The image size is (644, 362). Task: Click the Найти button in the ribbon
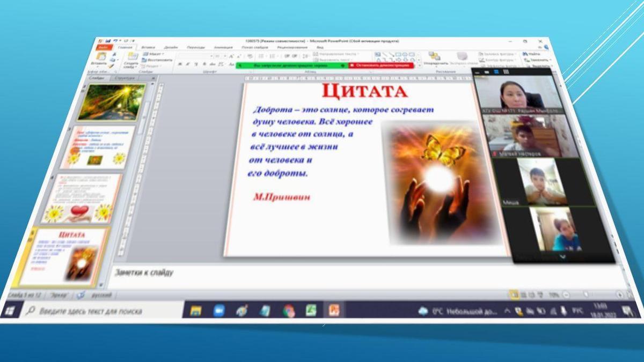[x=533, y=54]
